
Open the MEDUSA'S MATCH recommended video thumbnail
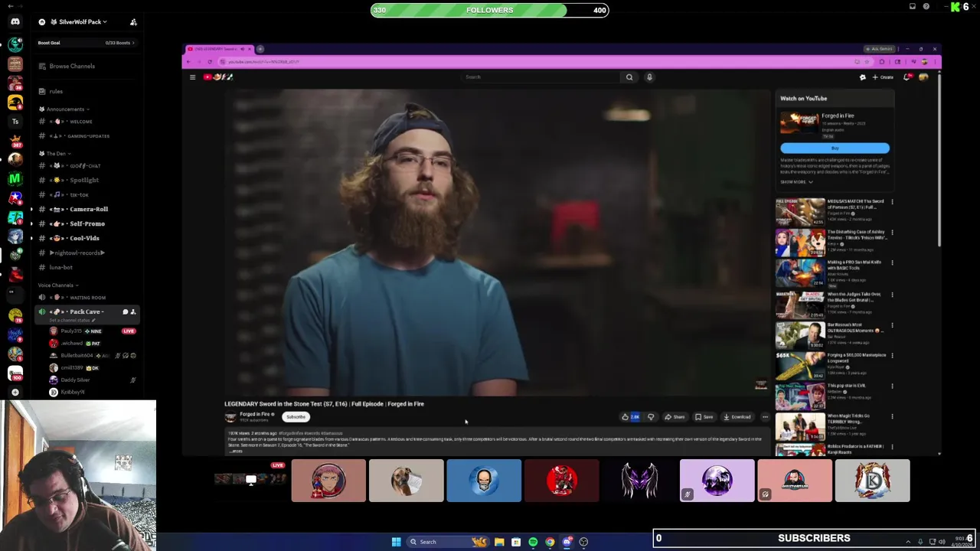click(x=800, y=212)
